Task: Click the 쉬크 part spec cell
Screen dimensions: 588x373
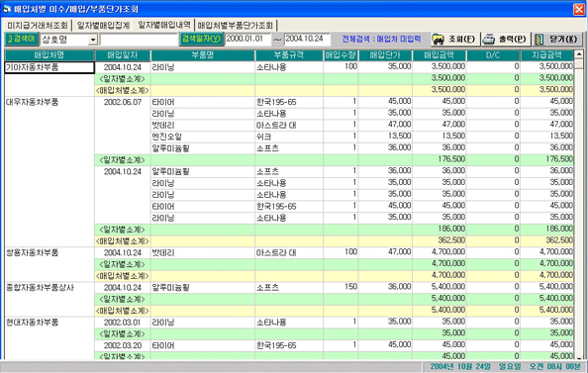Action: (x=289, y=137)
